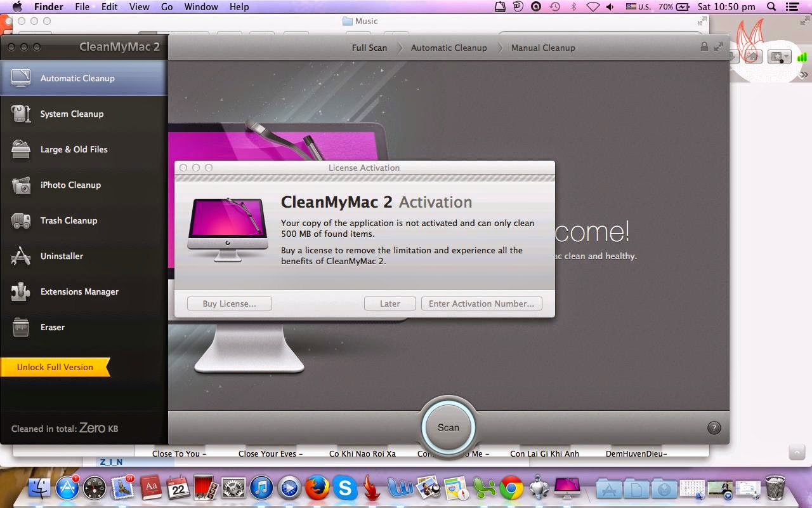Click Unlock Full Version ribbon
812x508 pixels.
(55, 367)
